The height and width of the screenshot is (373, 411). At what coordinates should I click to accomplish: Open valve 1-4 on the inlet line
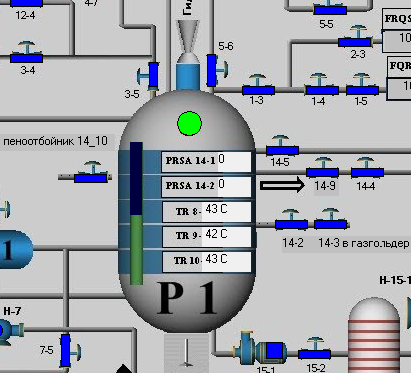322,85
